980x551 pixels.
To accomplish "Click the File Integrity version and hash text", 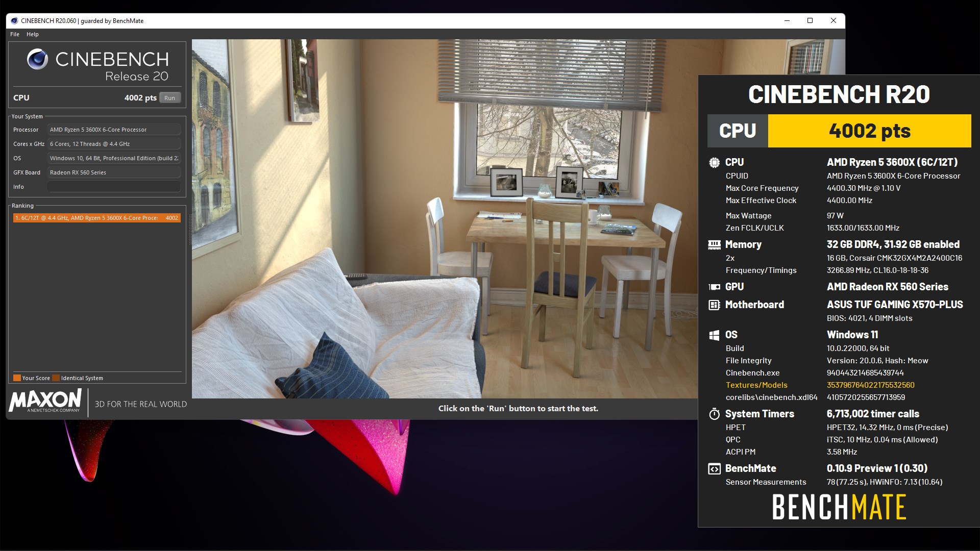I will tap(877, 361).
